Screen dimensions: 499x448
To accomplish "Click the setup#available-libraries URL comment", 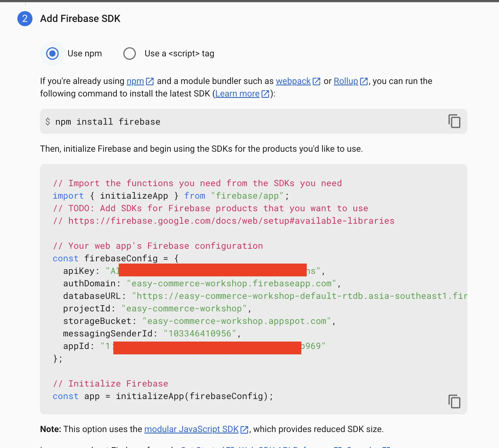I will [x=224, y=221].
